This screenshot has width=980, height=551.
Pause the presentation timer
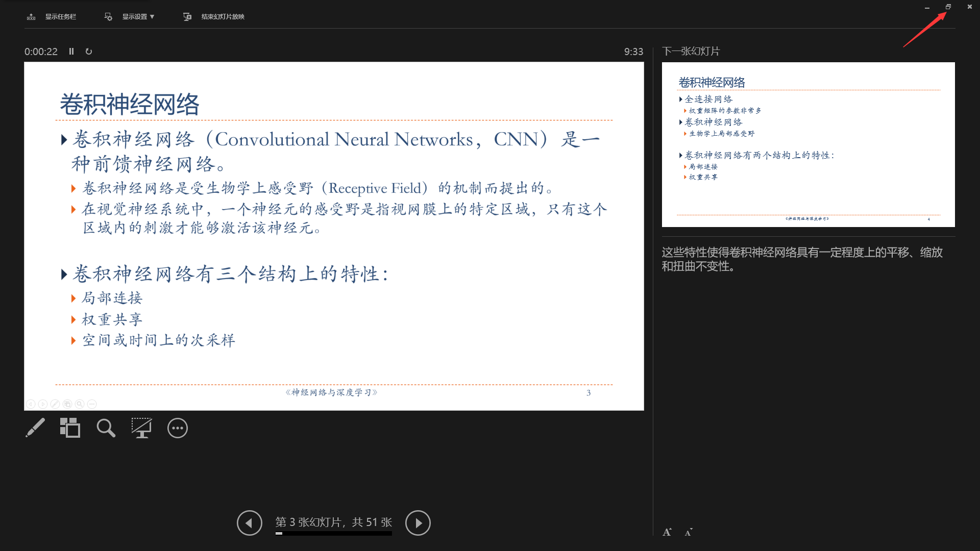pyautogui.click(x=71, y=51)
